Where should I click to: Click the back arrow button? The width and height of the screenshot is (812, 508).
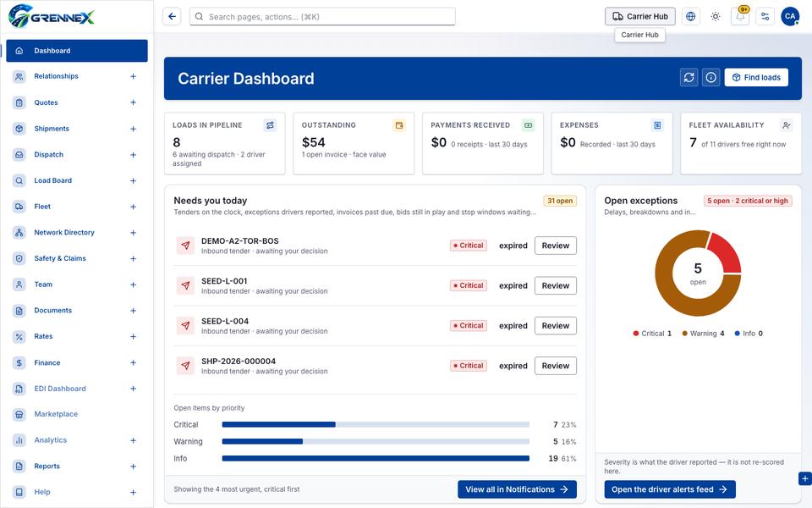click(x=172, y=17)
